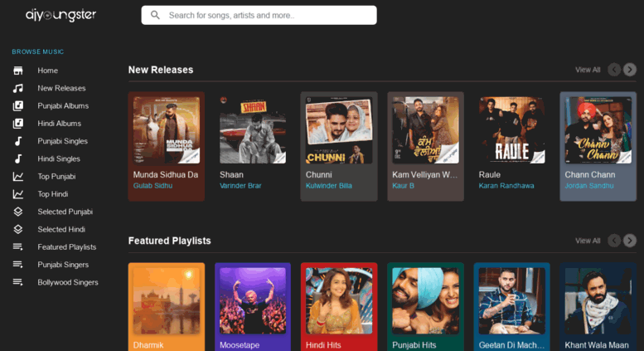Click the Top Hindi chart icon
The width and height of the screenshot is (644, 351).
[17, 194]
